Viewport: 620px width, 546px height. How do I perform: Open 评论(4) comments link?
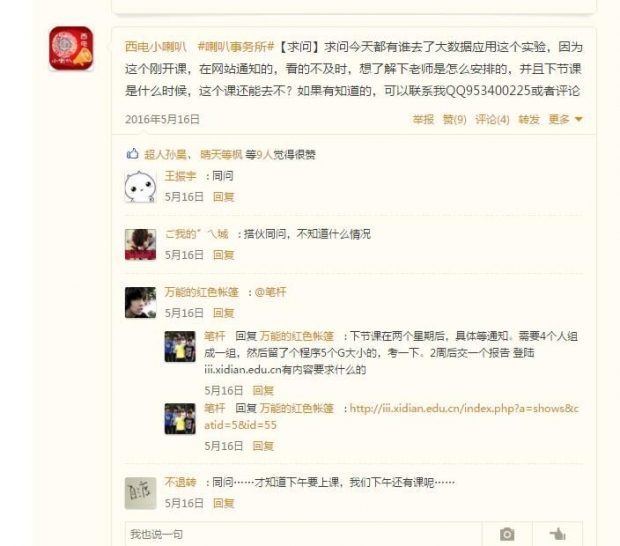point(492,119)
